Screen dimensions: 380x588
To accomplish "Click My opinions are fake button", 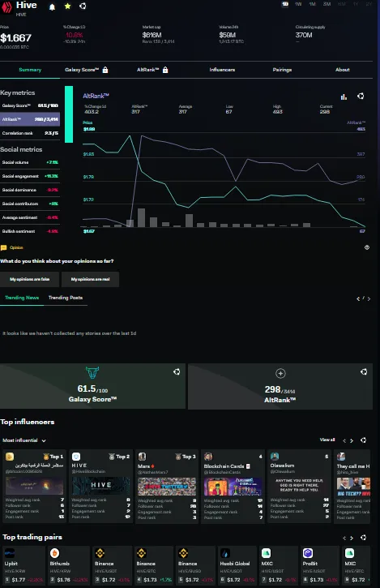I will [30, 279].
